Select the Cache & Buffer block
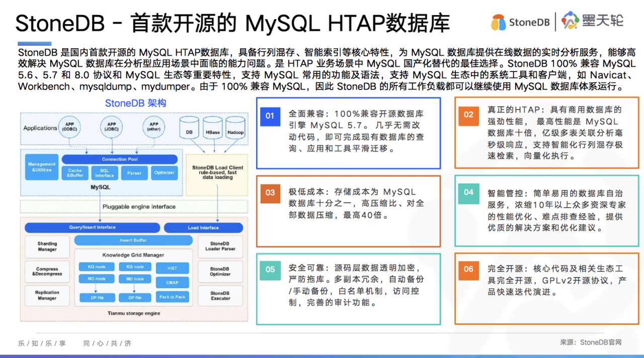This screenshot has height=358, width=644. pyautogui.click(x=75, y=173)
